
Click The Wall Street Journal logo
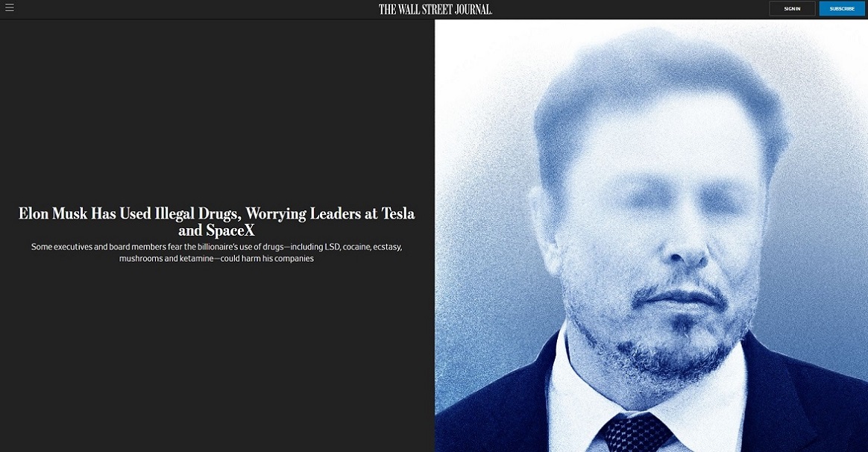click(435, 9)
